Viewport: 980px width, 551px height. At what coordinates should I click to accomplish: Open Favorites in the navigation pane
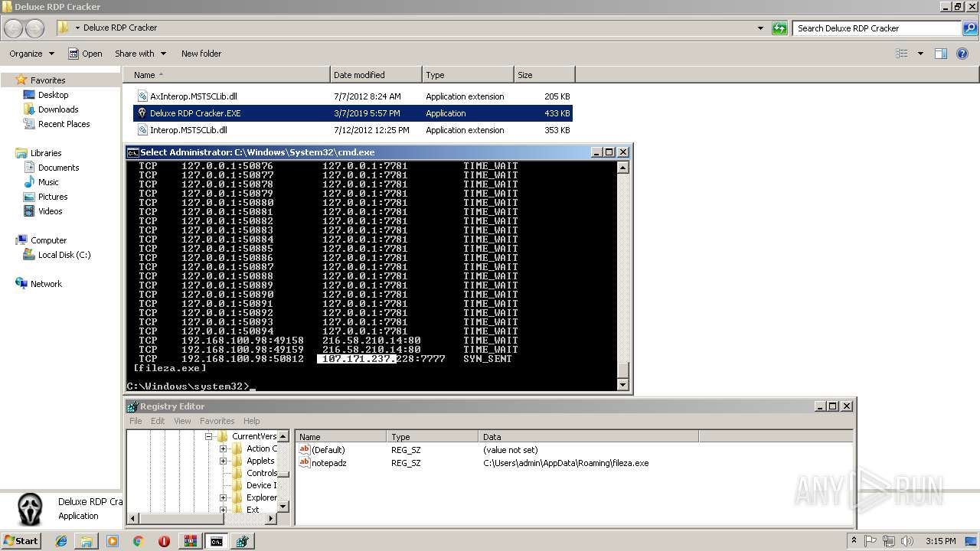(47, 80)
